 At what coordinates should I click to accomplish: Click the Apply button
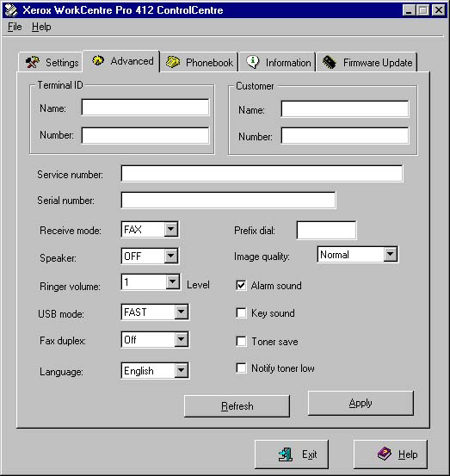click(x=361, y=403)
